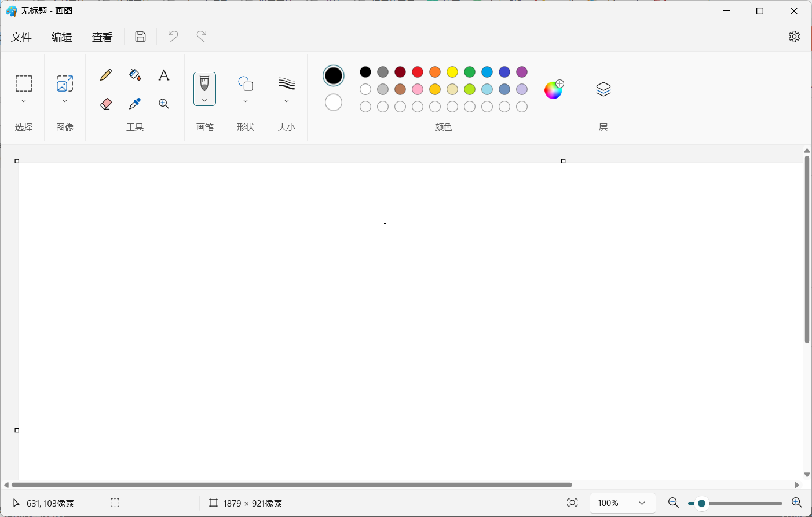
Task: Click the Undo arrow
Action: click(173, 36)
